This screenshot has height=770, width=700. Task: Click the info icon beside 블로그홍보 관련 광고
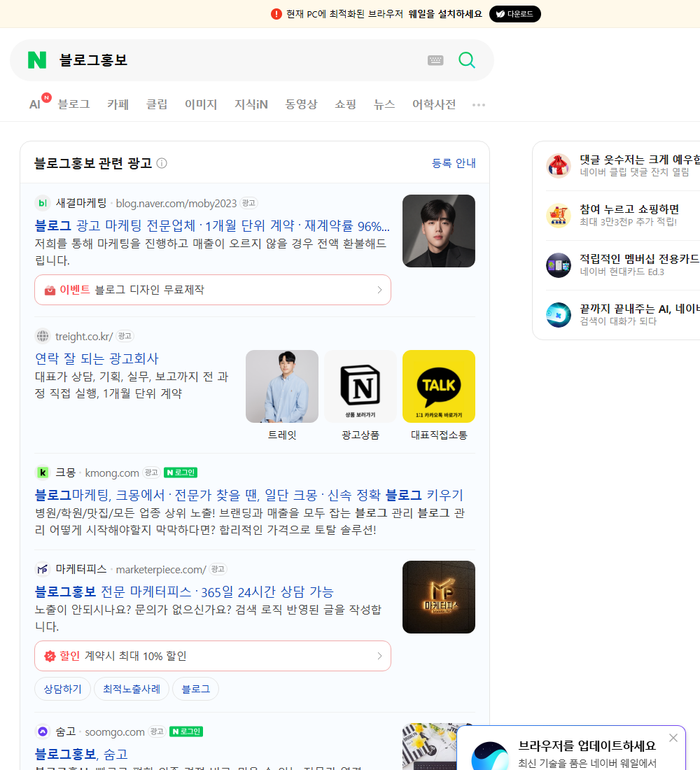click(162, 163)
